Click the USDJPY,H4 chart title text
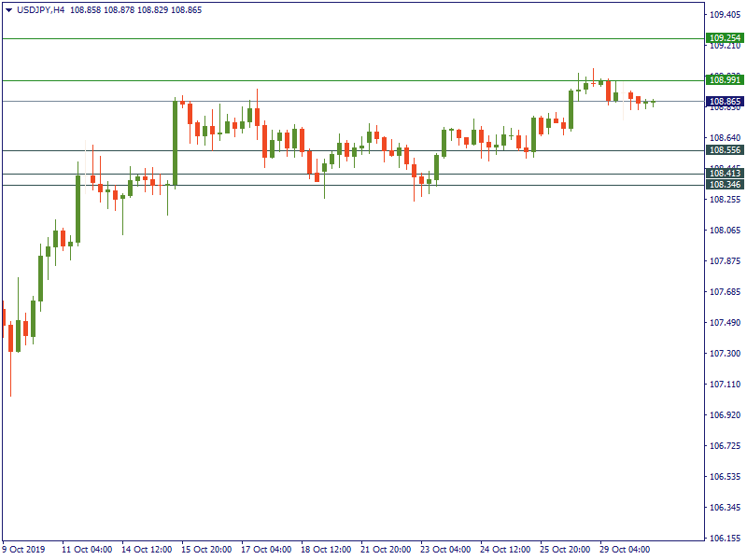The width and height of the screenshot is (747, 560). pos(41,9)
